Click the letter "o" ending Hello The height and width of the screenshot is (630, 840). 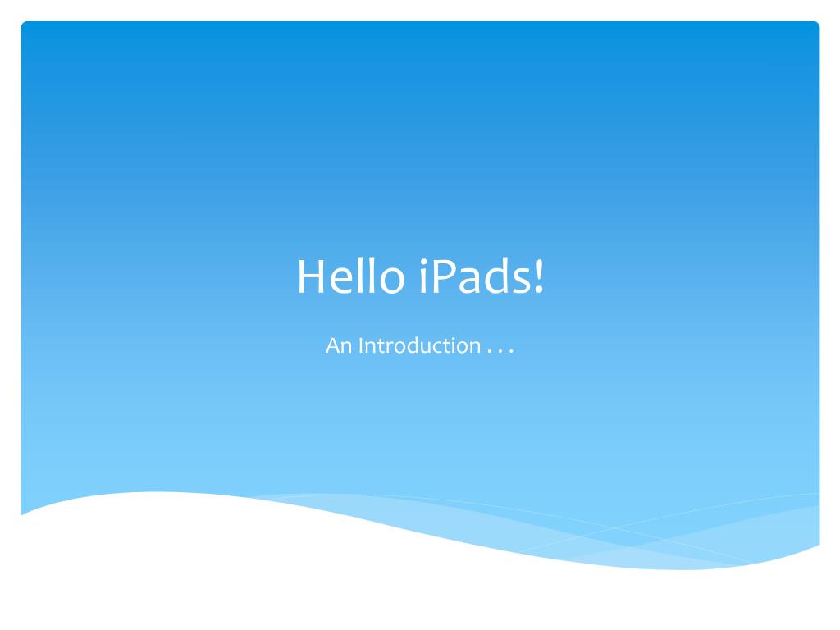click(391, 282)
